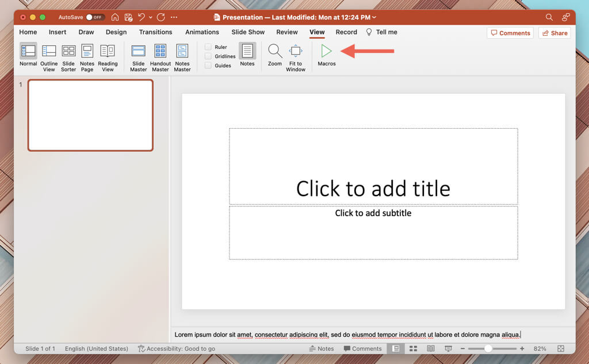Click the Share button
This screenshot has height=364, width=589.
554,33
